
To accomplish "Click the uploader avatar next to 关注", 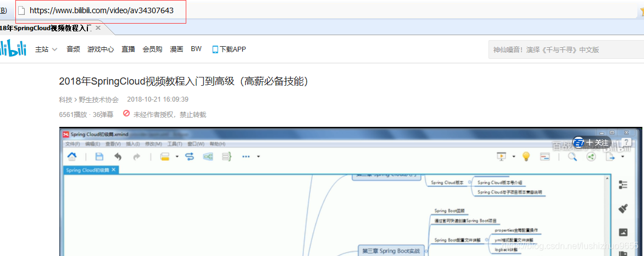I will pos(579,143).
